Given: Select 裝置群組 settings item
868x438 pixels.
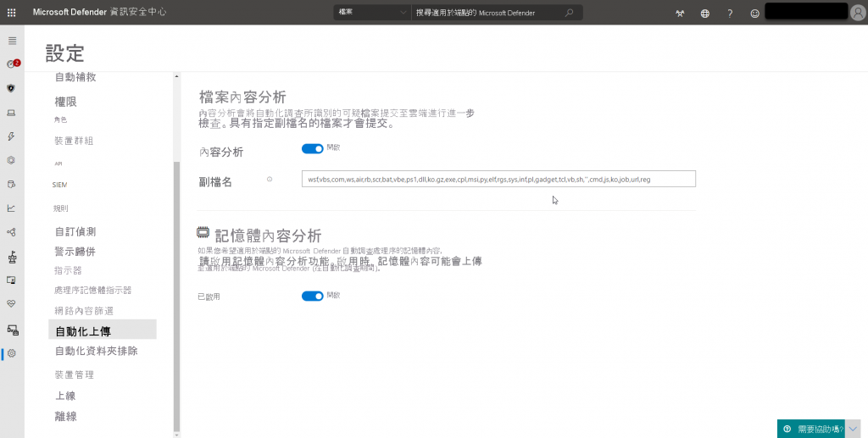Looking at the screenshot, I should coord(74,141).
